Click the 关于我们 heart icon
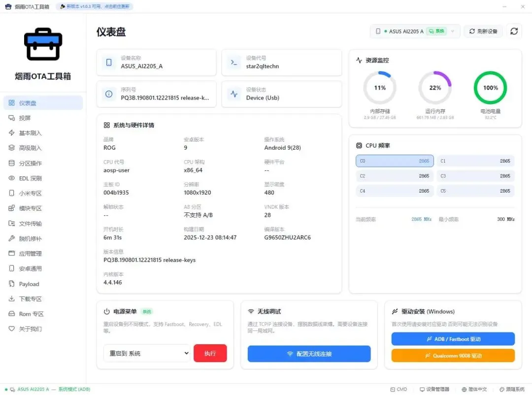Image resolution: width=532 pixels, height=395 pixels. (x=11, y=329)
